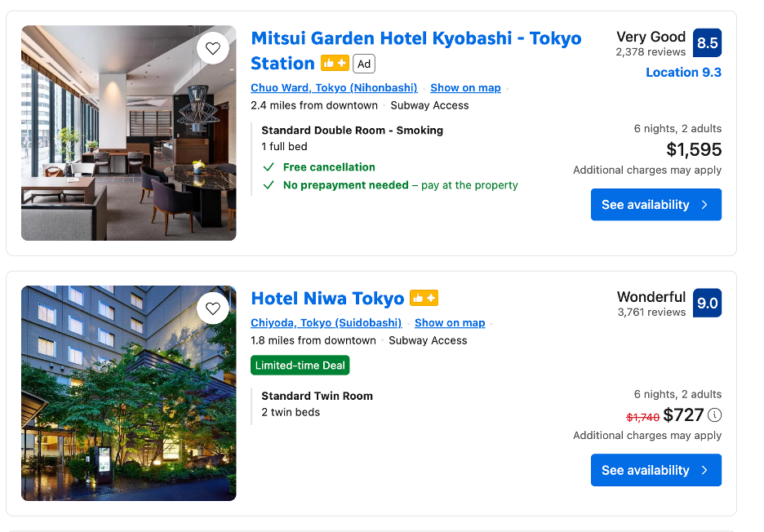Screen dimensions: 764x532
Task: See availability for Mitsui Garden Hotel
Action: (x=655, y=205)
